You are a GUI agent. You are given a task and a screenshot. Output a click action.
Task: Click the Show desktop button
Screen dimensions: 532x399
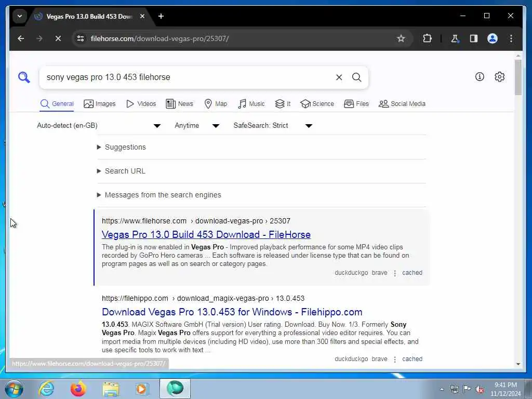coord(528,389)
